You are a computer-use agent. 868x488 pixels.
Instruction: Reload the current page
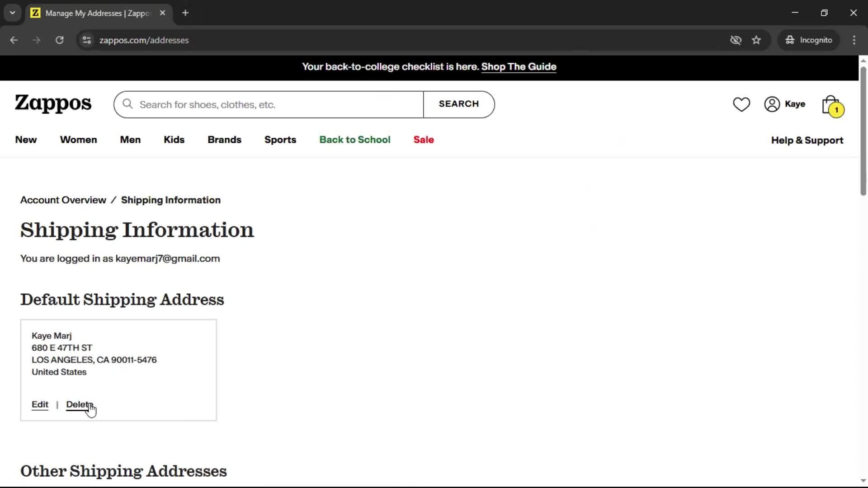(59, 40)
